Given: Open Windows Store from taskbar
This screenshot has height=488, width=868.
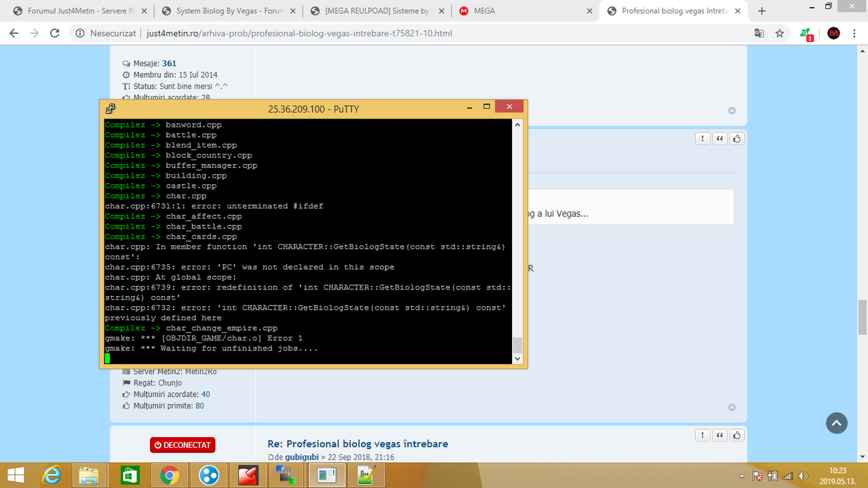Looking at the screenshot, I should (130, 476).
